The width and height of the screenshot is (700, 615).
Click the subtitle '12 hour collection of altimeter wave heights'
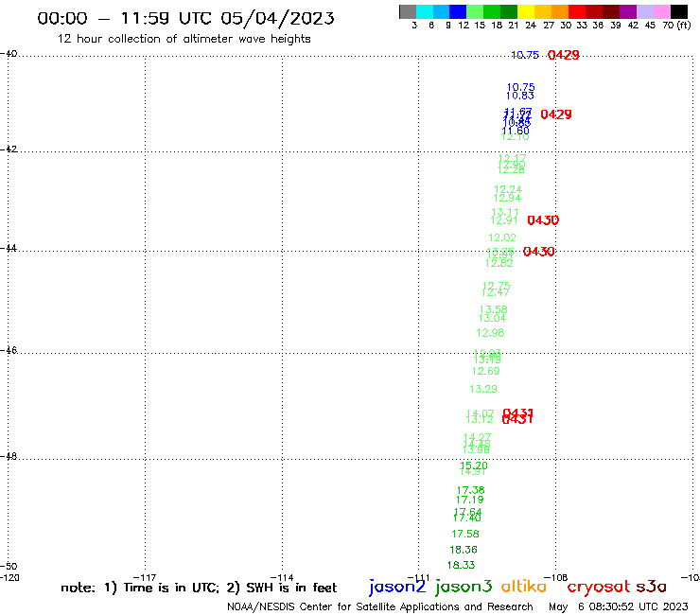pos(184,39)
